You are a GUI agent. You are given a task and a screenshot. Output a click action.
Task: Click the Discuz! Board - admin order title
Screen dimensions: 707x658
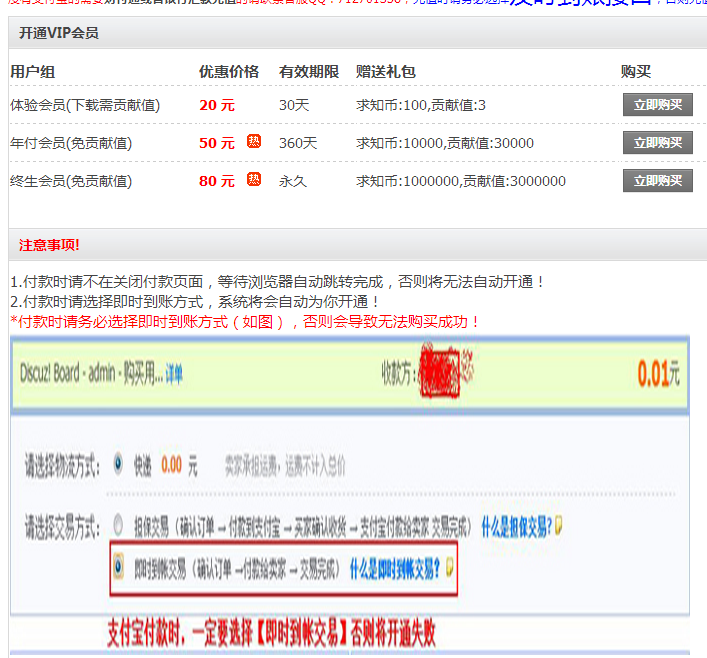[x=92, y=373]
